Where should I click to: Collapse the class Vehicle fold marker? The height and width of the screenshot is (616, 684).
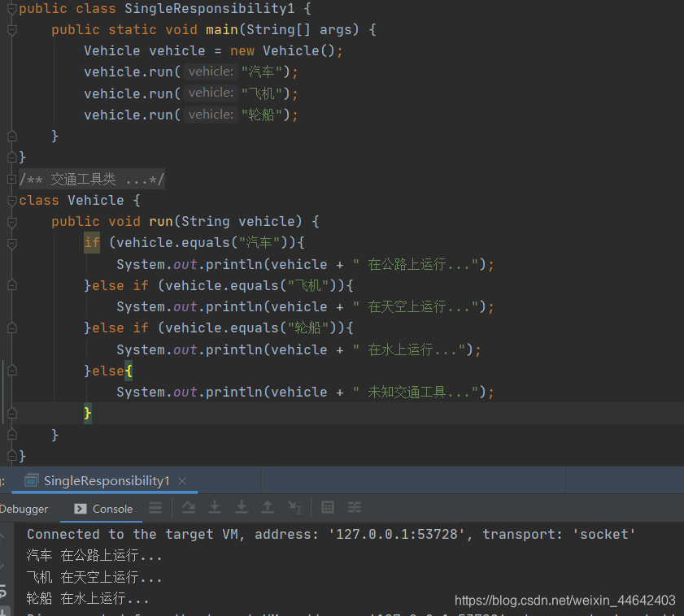coord(12,201)
